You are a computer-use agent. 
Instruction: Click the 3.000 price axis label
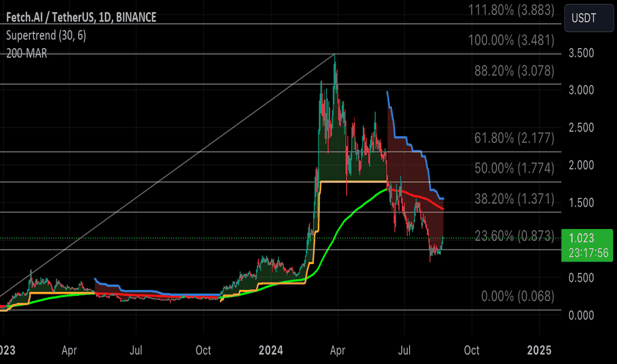click(x=581, y=90)
